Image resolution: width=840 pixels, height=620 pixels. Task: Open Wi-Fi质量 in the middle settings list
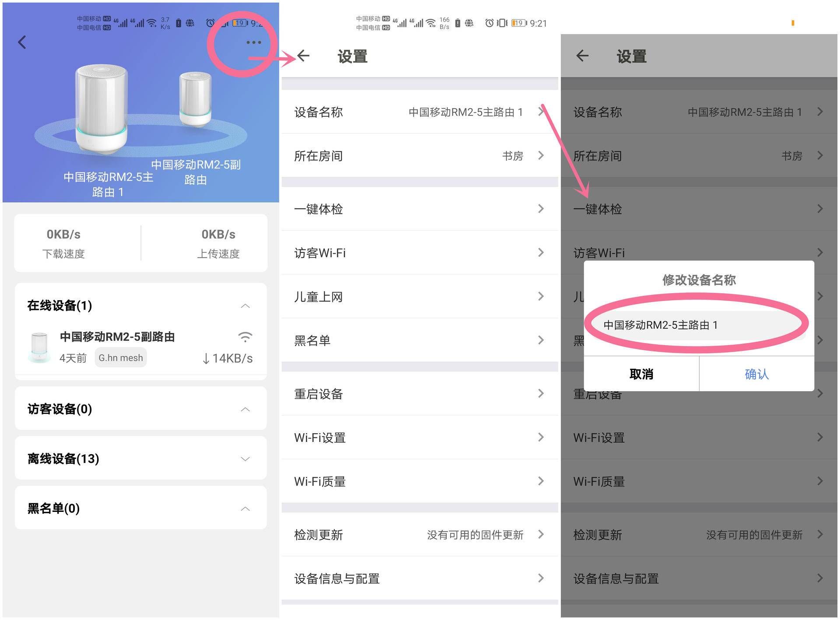[x=420, y=481]
